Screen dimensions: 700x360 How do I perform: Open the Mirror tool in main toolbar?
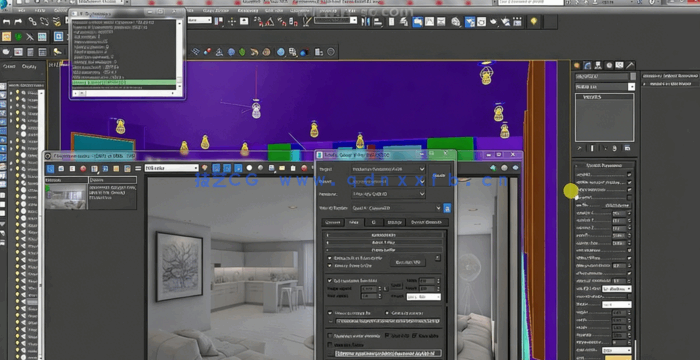(366, 21)
